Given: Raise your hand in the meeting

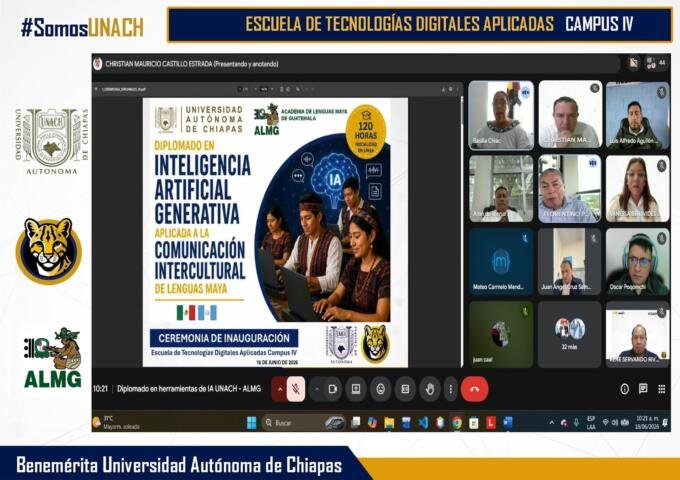Looking at the screenshot, I should (x=430, y=389).
